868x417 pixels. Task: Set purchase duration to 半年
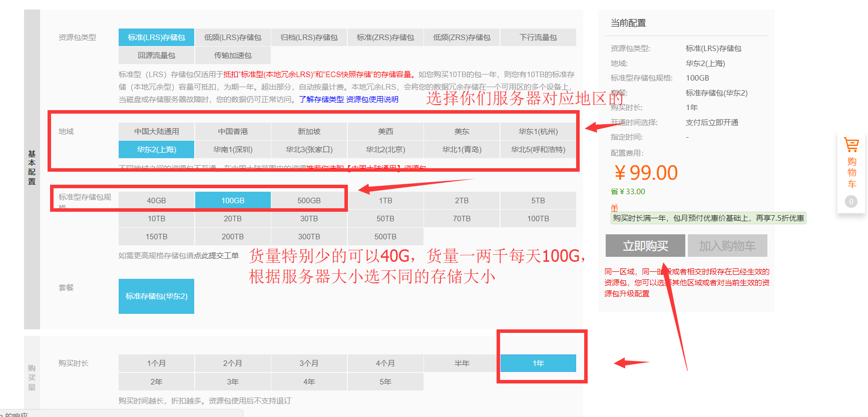(x=462, y=363)
